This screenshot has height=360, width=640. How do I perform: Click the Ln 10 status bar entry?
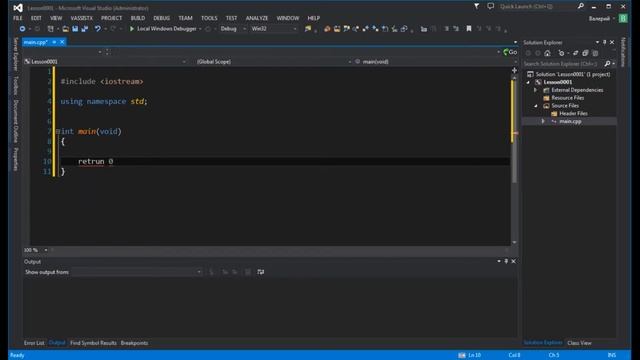click(474, 355)
